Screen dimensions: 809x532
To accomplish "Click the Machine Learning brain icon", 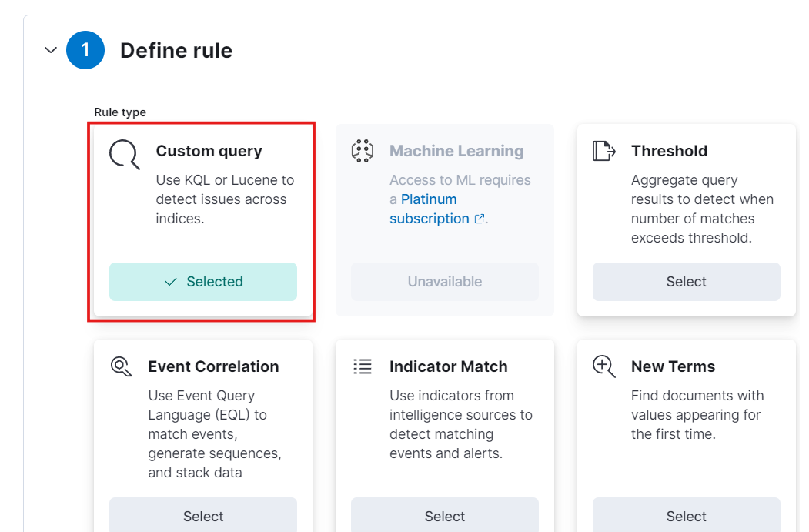I will point(363,151).
